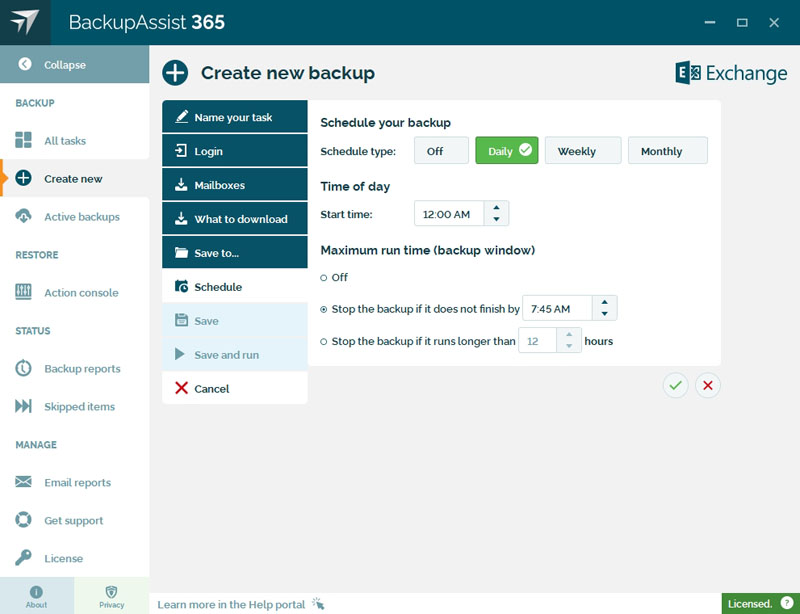The width and height of the screenshot is (800, 614).
Task: Open the All tasks grid icon
Action: pos(23,140)
